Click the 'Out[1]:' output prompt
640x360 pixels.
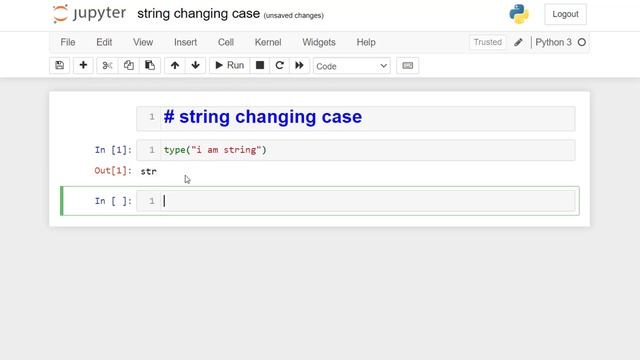click(x=113, y=171)
